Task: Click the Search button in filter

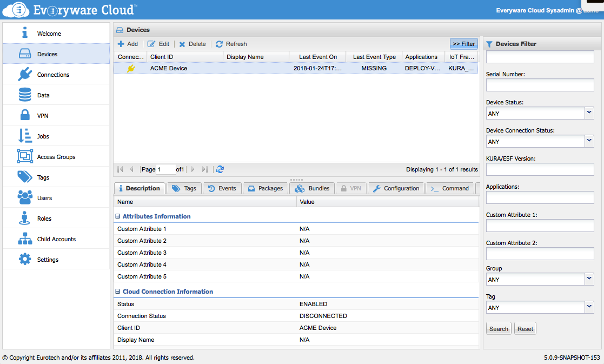Action: [499, 329]
